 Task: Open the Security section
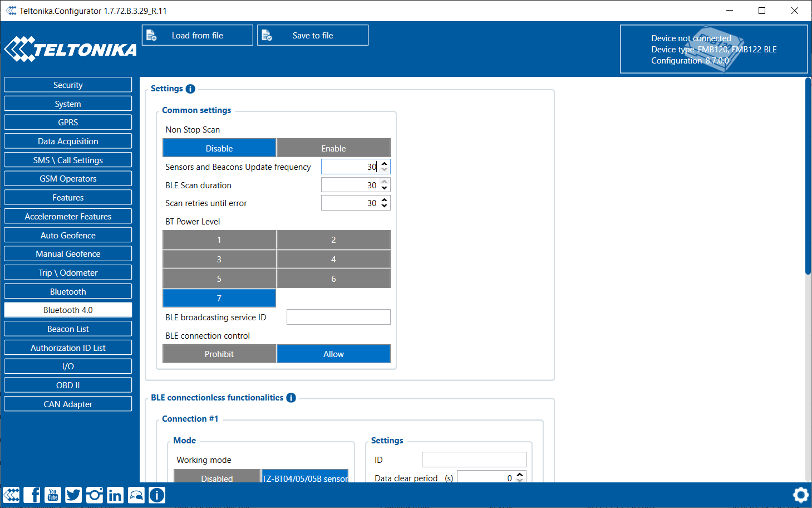[68, 85]
